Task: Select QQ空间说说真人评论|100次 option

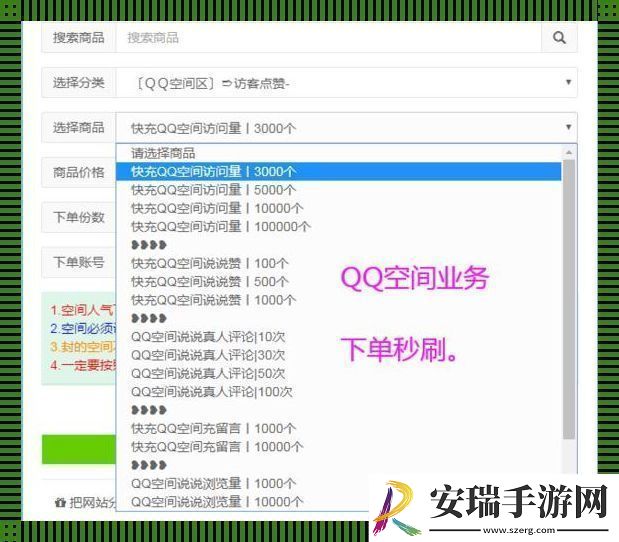Action: 338,392
